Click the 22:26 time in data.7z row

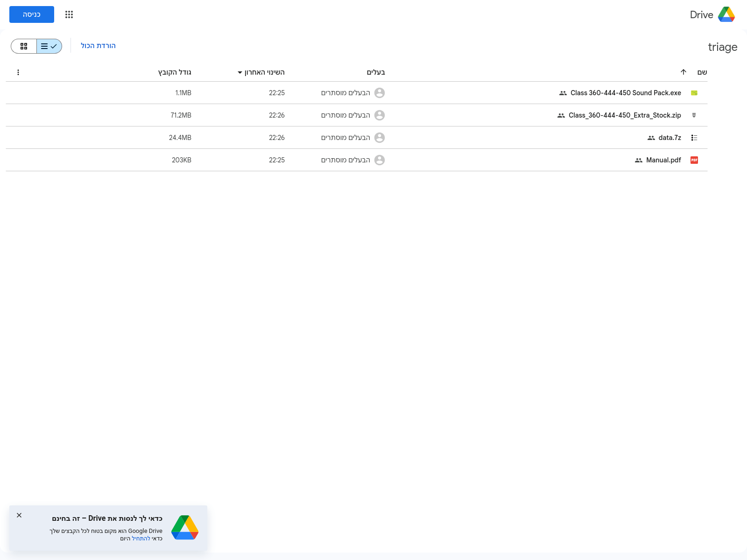coord(277,138)
